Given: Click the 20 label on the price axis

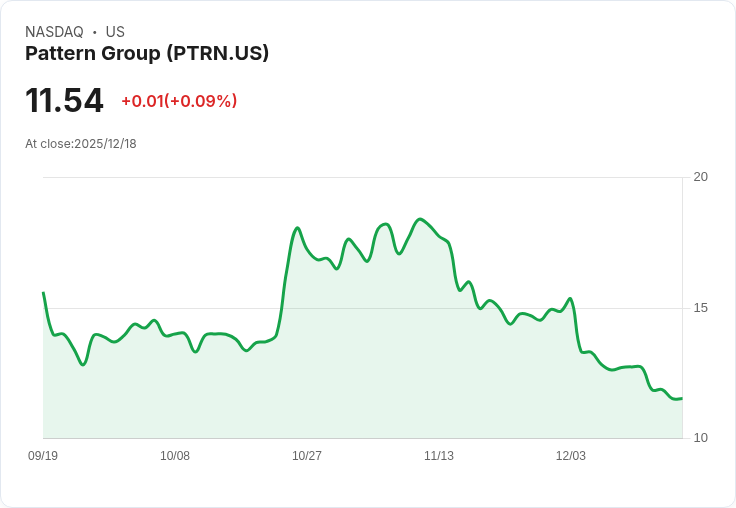Looking at the screenshot, I should pos(701,177).
